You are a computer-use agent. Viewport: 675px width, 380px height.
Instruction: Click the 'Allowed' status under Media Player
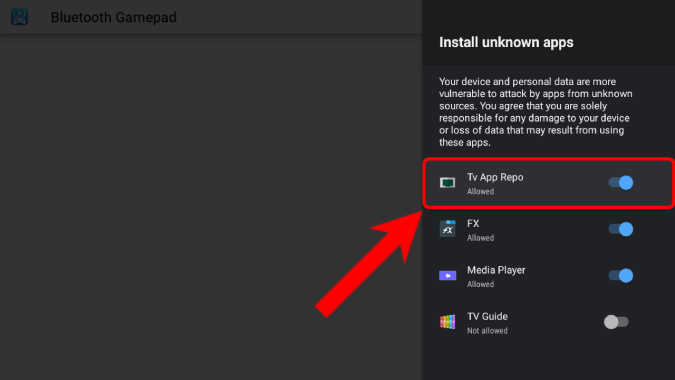[x=480, y=284]
